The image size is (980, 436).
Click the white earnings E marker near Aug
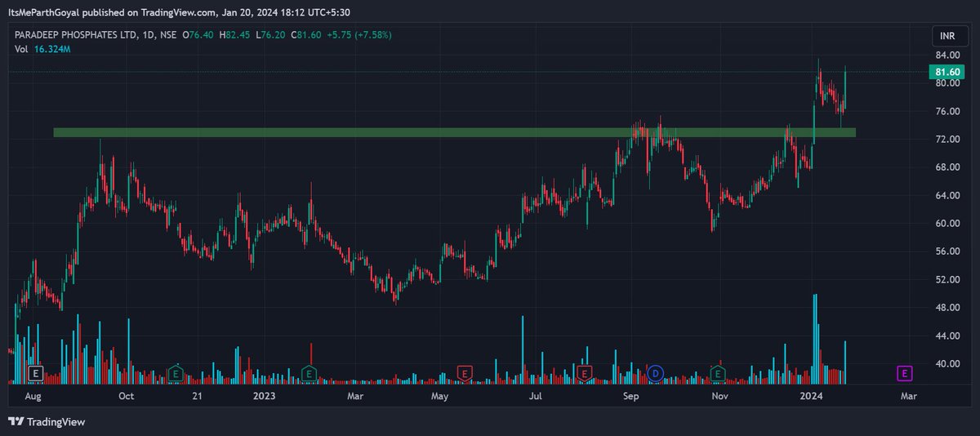(x=35, y=373)
